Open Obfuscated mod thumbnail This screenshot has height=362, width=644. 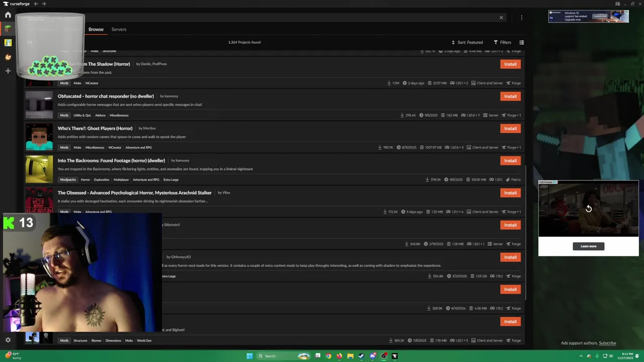[39, 105]
